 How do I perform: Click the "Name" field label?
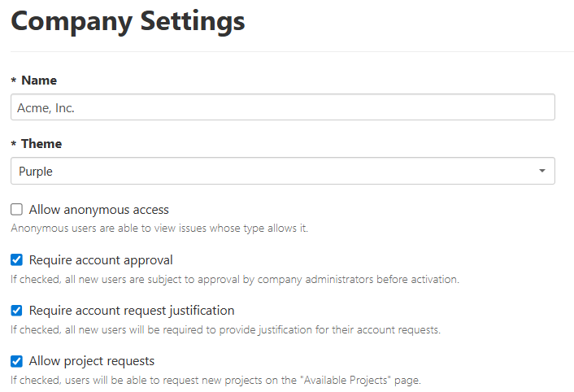tap(39, 81)
